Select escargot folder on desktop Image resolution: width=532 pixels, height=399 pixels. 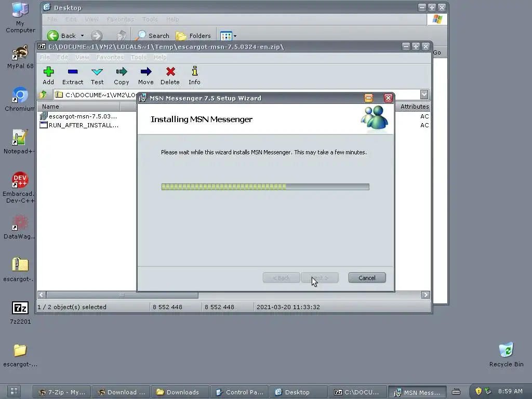point(20,355)
